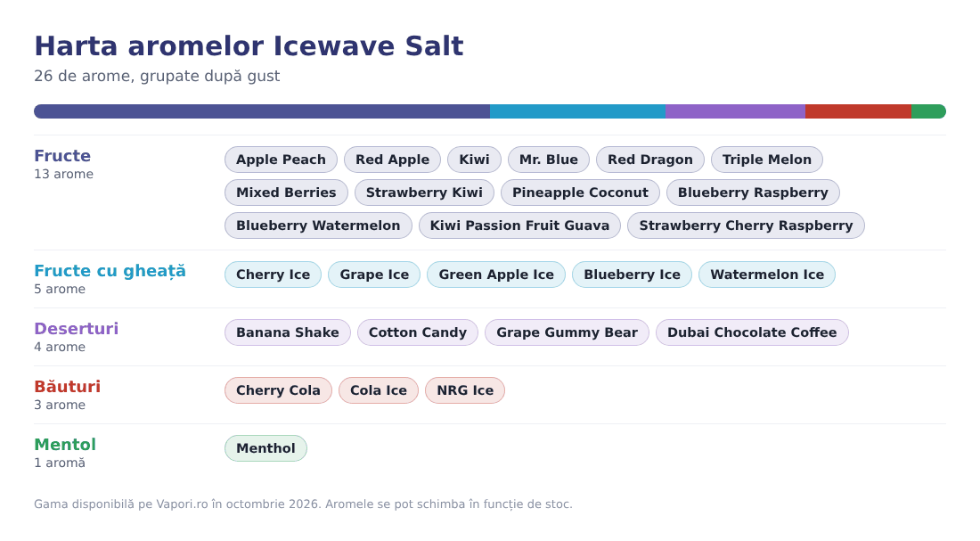This screenshot has width=980, height=541.
Task: Select the Apple Peach flavor chip
Action: 281,160
